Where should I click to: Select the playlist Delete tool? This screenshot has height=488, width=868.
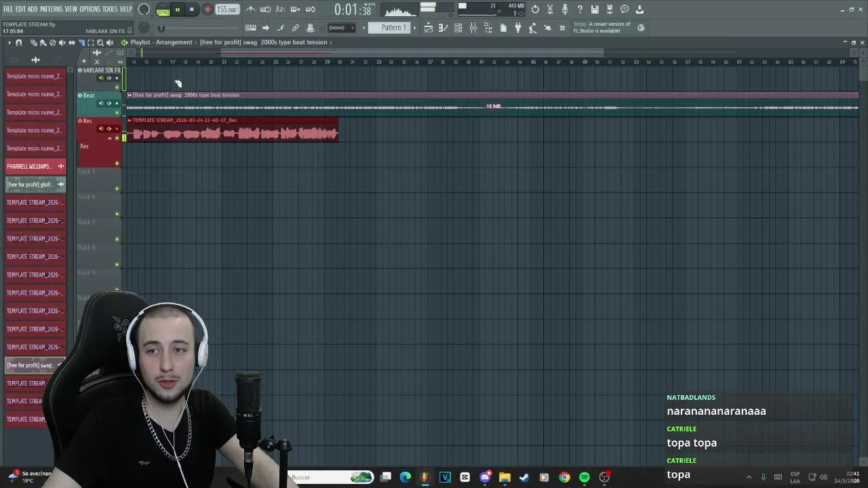pos(52,43)
